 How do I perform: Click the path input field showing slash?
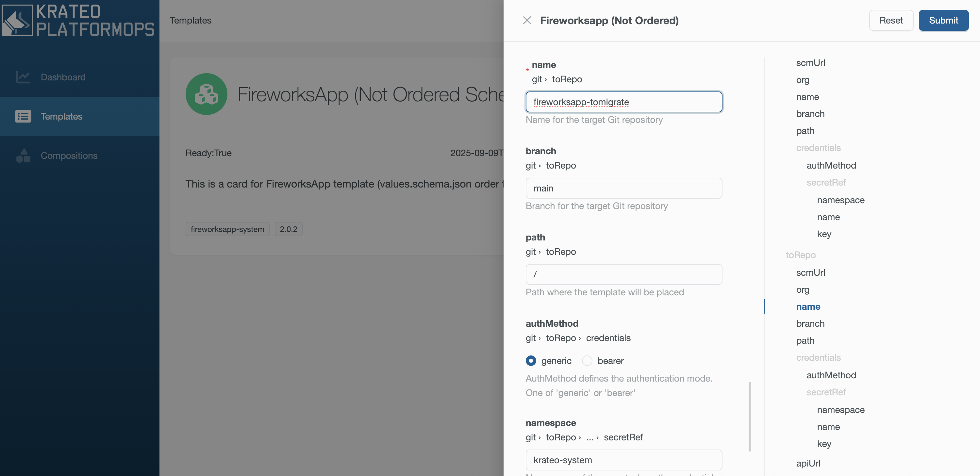click(624, 274)
